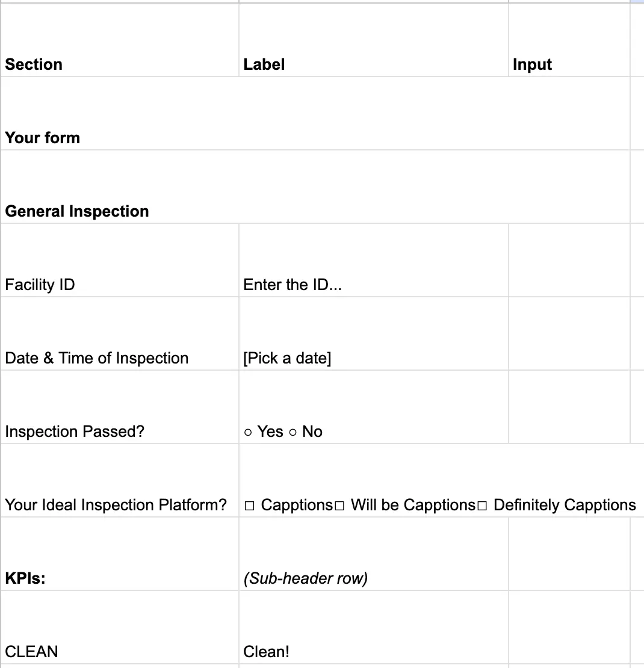Click the KPIs: sub-header cell
The height and width of the screenshot is (668, 644).
120,554
